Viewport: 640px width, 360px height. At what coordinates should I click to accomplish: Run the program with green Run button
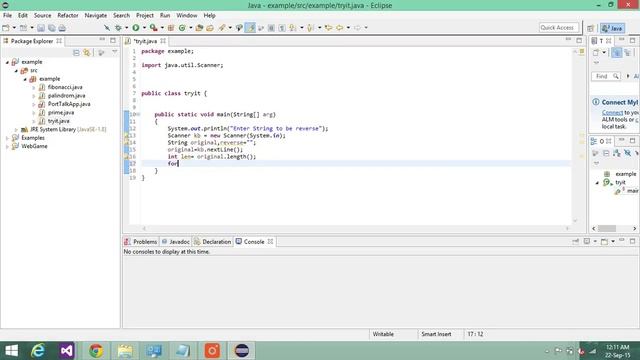(x=136, y=28)
